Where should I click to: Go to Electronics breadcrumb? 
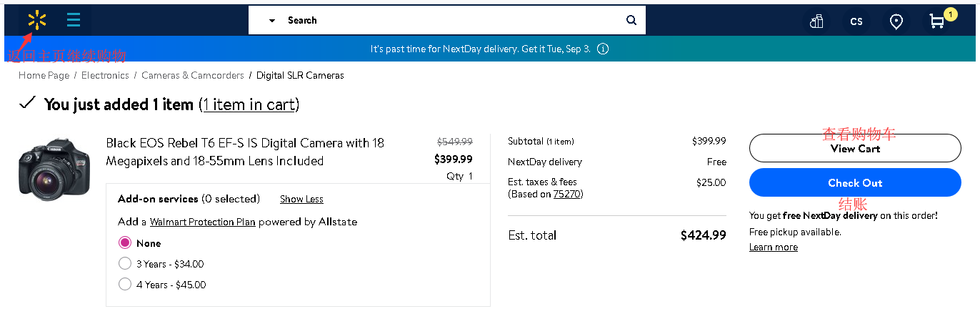point(105,75)
